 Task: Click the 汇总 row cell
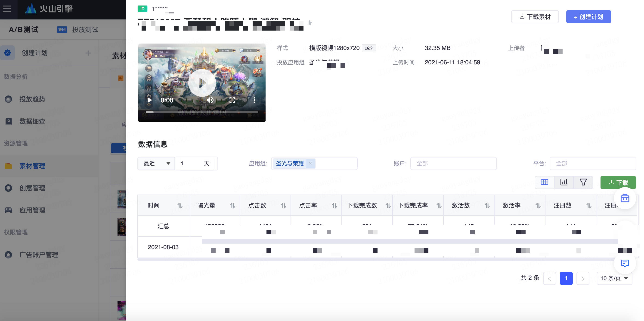(163, 226)
